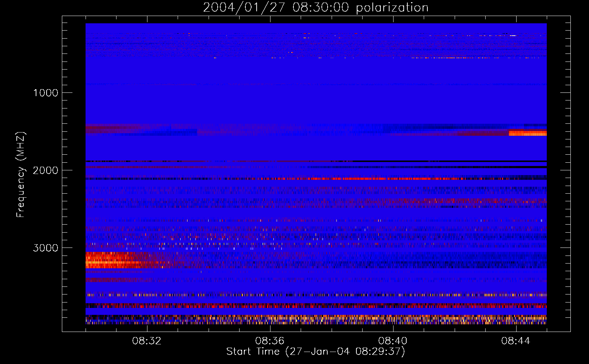The width and height of the screenshot is (589, 364).
Task: Click the 08:44 time axis label
Action: point(516,341)
